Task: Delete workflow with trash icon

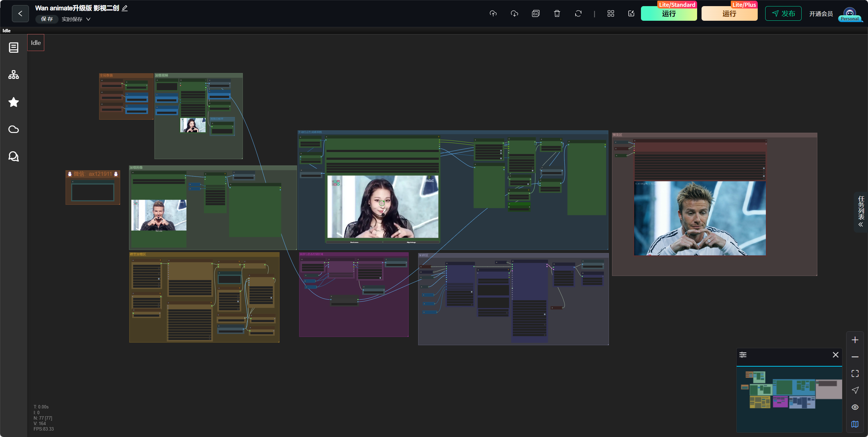Action: [557, 14]
